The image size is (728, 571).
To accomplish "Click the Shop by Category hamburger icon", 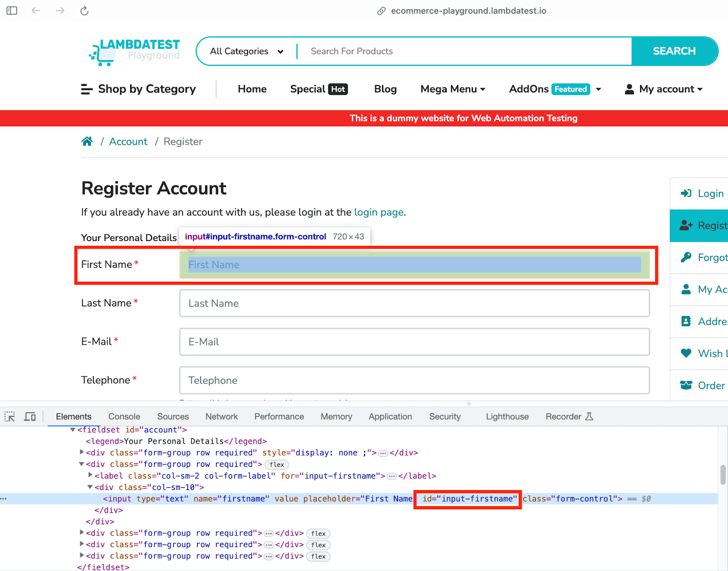I will point(86,89).
